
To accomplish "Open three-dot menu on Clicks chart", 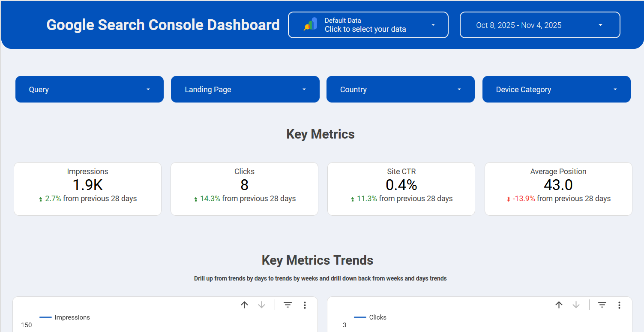I will [619, 305].
